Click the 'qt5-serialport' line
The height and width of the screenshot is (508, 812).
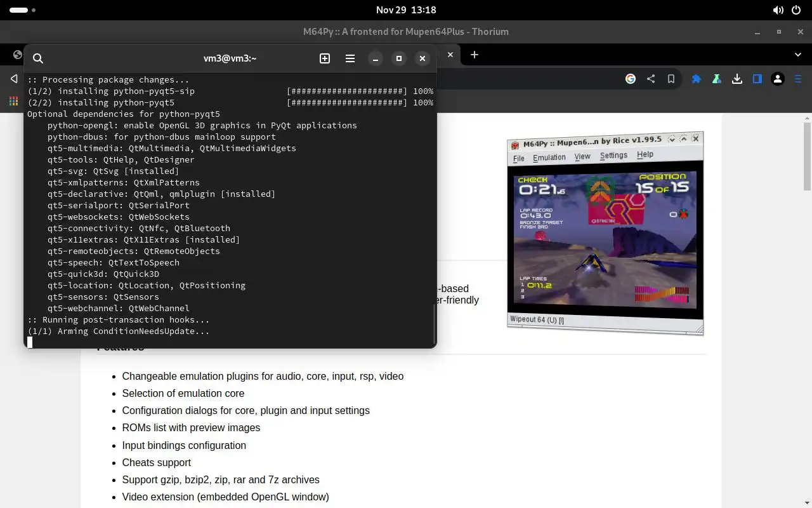pyautogui.click(x=119, y=205)
